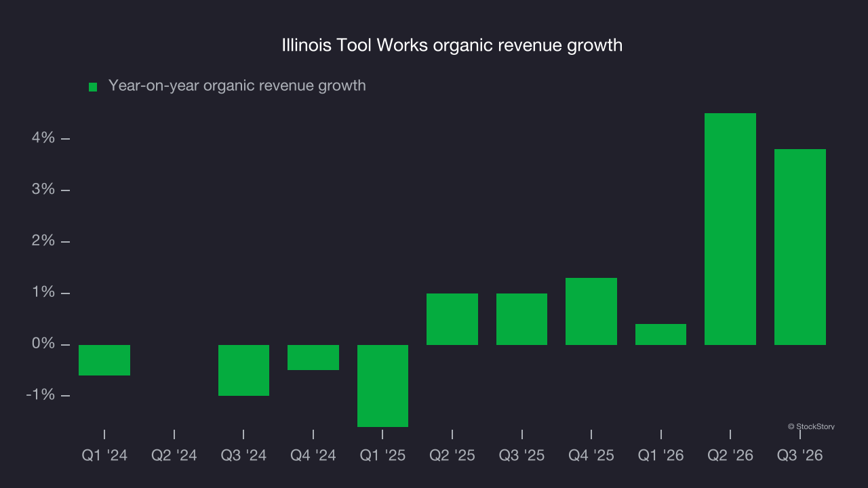Click the 4% y-axis label
The width and height of the screenshot is (868, 488).
click(x=43, y=138)
